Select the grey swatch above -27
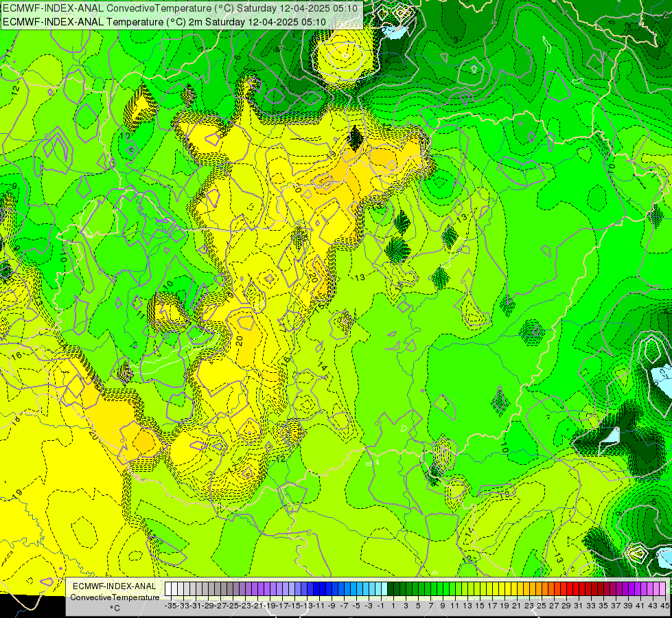This screenshot has height=618, width=672. [x=218, y=589]
